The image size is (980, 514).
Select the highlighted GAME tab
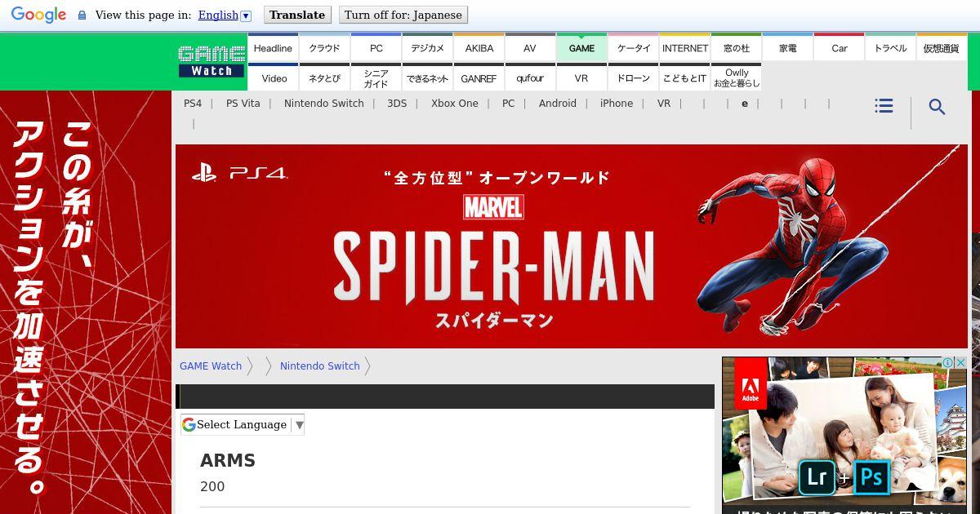tap(581, 48)
